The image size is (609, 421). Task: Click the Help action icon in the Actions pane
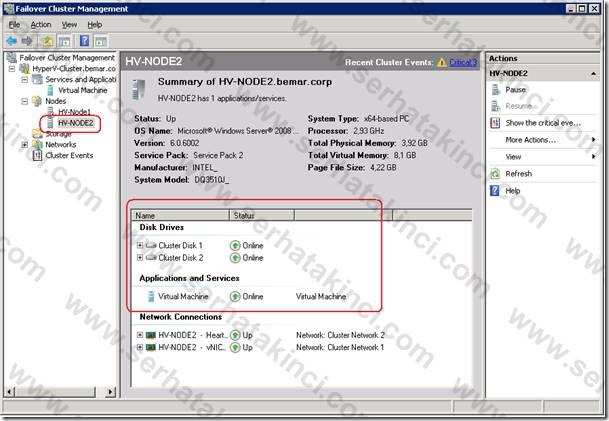tap(495, 191)
